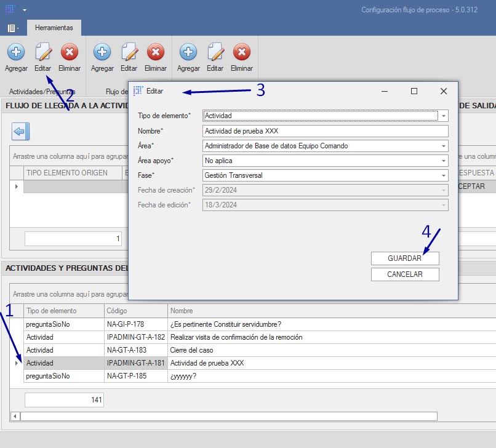Select the Cierre del caso row

click(x=191, y=350)
